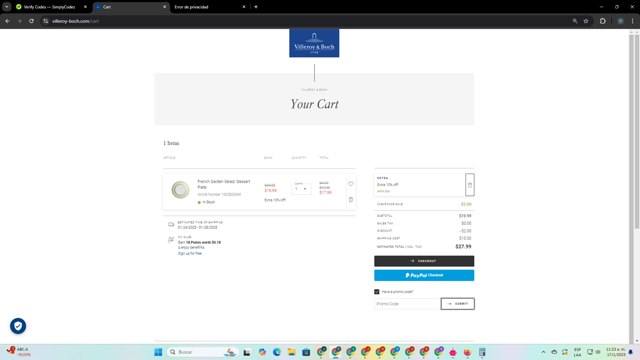640x360 pixels.
Task: Follow the 'Sign up for free' link
Action: (190, 253)
